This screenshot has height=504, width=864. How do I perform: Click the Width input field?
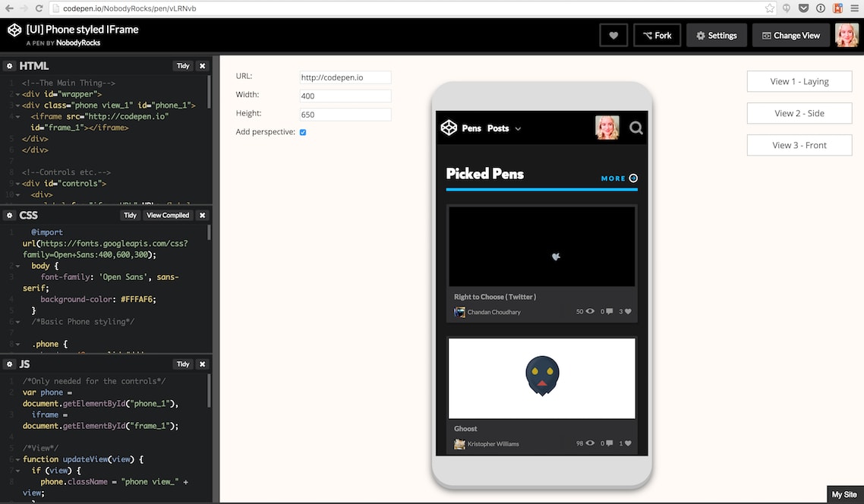[345, 94]
